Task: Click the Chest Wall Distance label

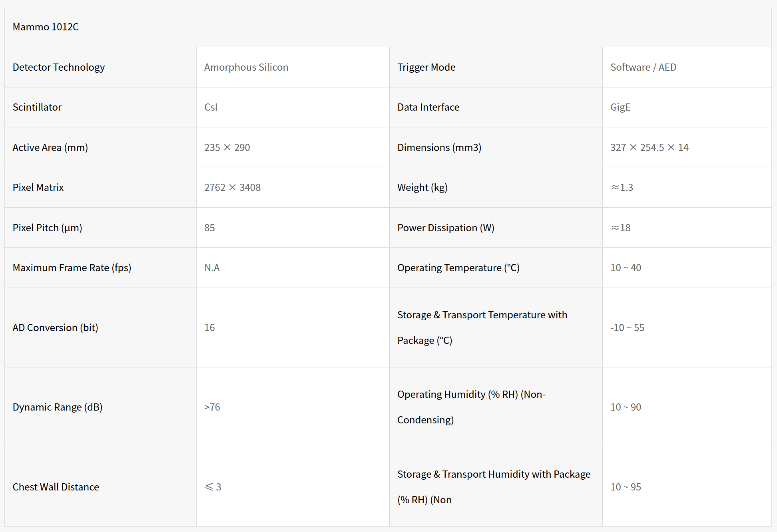Action: pos(56,487)
